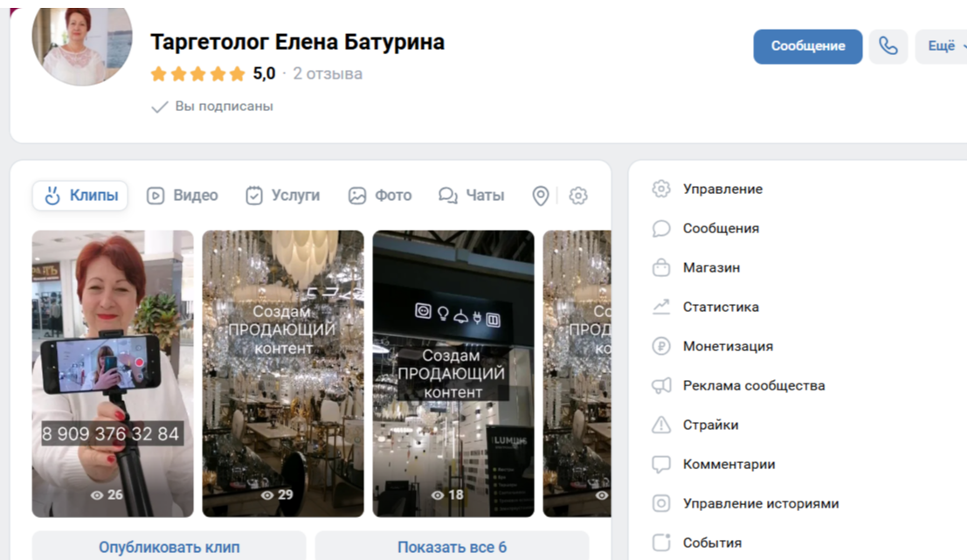Click the Опубликовать клип button

coord(169,547)
